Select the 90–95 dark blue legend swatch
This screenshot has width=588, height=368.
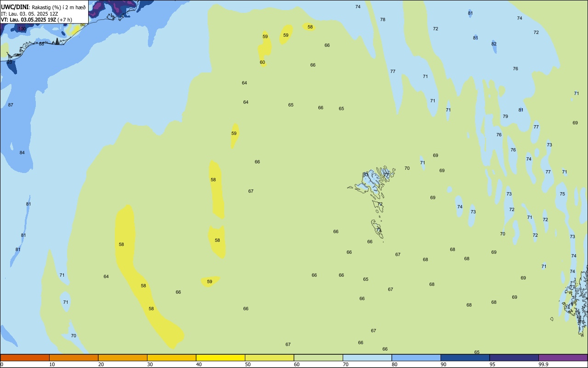465,357
